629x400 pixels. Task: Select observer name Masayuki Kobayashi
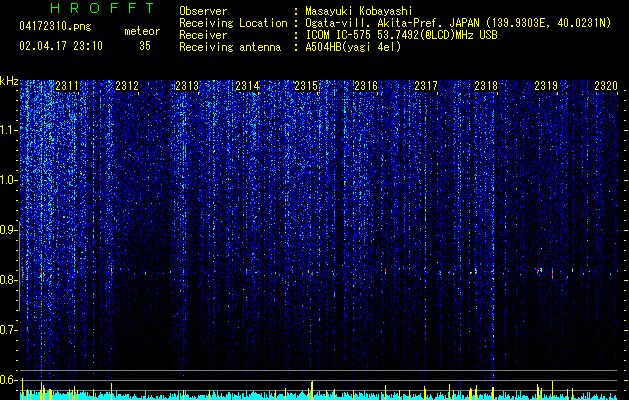[x=359, y=11]
